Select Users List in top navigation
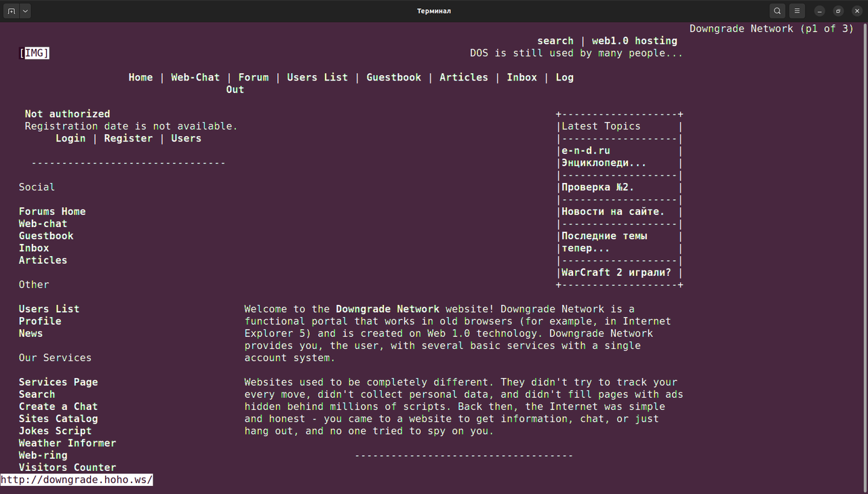The width and height of the screenshot is (868, 494). tap(317, 77)
